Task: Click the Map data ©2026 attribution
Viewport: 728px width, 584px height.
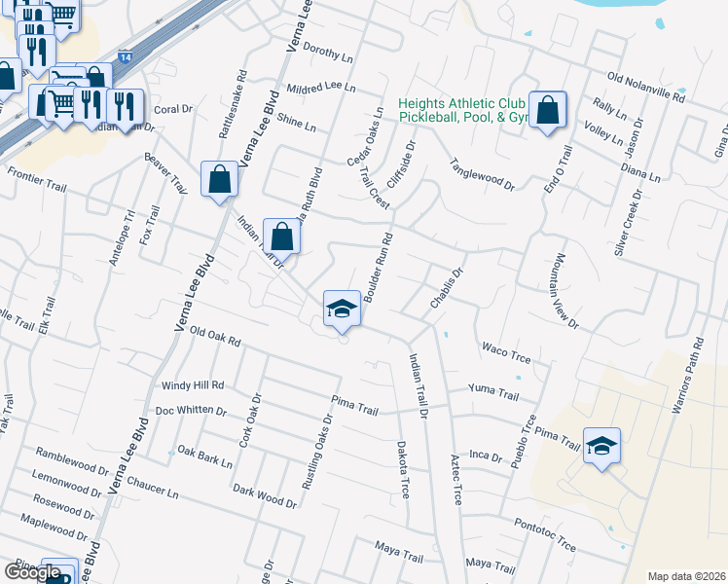Action: (686, 576)
